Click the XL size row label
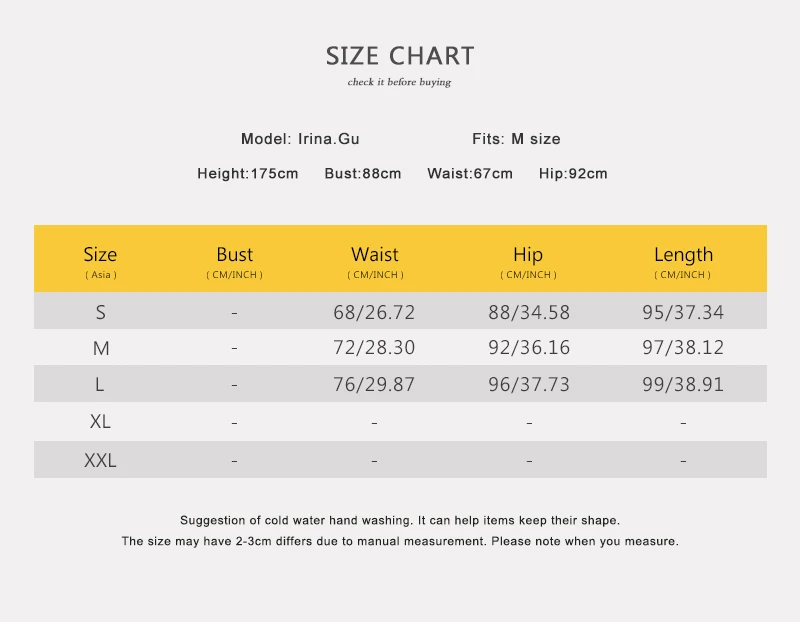The image size is (800, 622). click(100, 421)
